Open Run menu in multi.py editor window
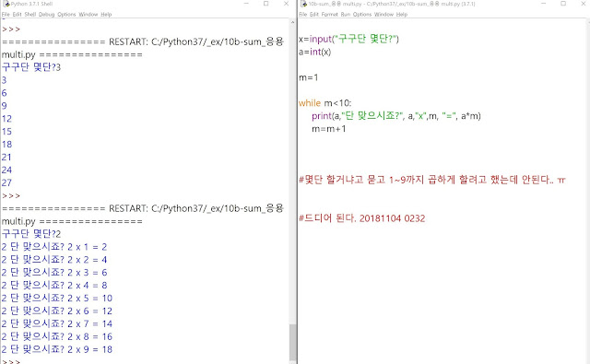Screen dimensions: 590x364 [346, 15]
